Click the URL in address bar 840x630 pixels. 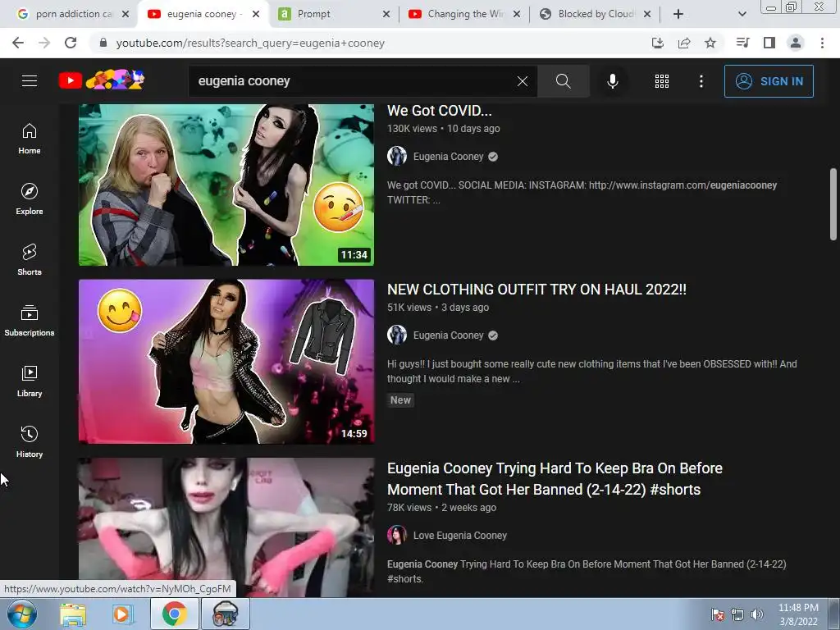coord(250,43)
